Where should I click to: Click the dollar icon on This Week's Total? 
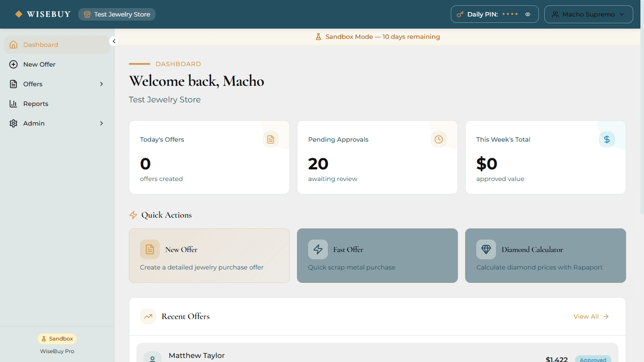(x=606, y=139)
